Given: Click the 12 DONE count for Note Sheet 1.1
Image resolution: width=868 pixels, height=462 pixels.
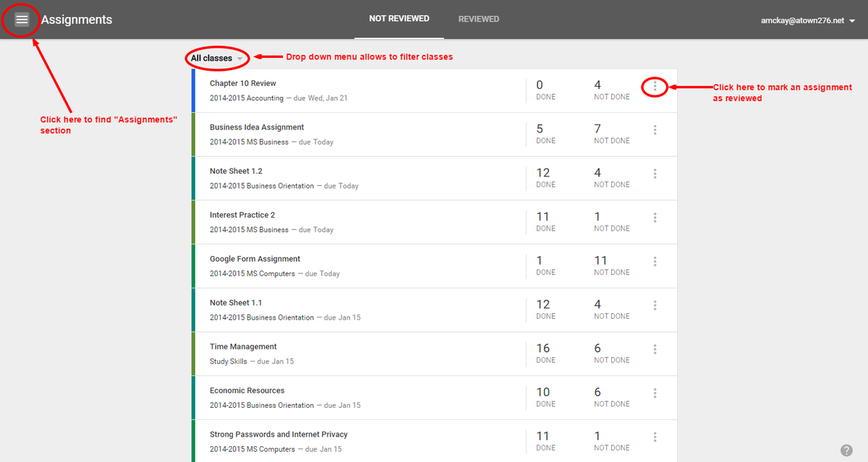Looking at the screenshot, I should [545, 309].
